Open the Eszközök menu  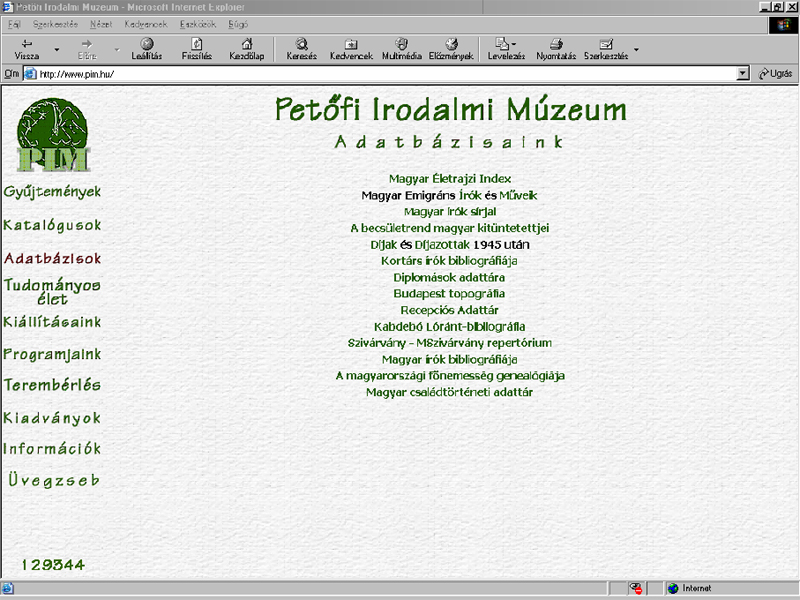click(x=197, y=24)
